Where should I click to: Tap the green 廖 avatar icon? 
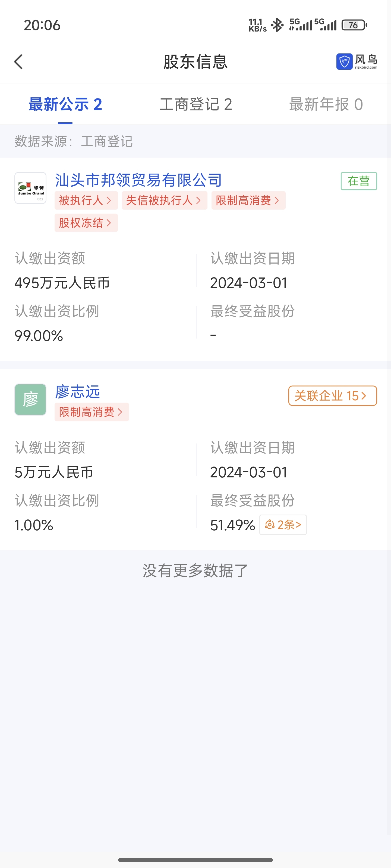30,399
